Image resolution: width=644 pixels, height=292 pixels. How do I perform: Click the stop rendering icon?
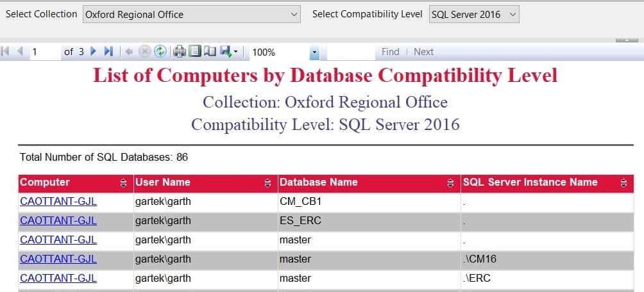pyautogui.click(x=144, y=52)
